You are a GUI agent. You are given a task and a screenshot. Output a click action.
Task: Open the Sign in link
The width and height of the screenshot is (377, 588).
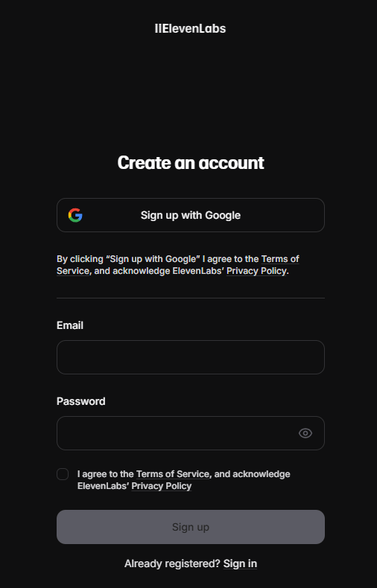click(241, 563)
